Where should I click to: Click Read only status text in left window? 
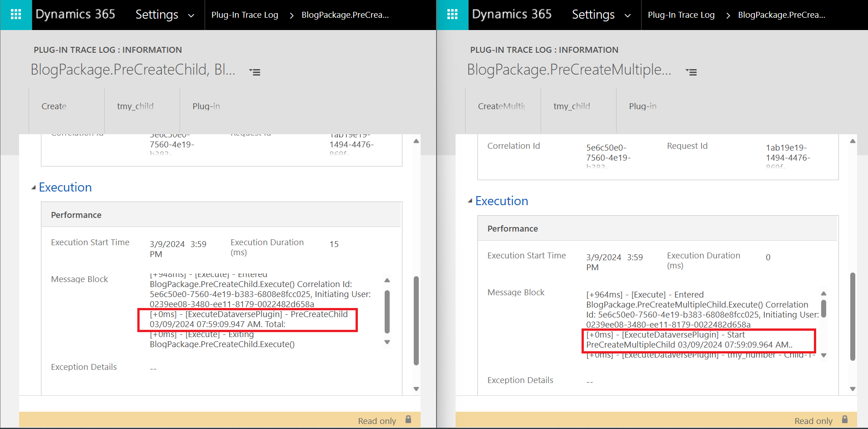377,421
